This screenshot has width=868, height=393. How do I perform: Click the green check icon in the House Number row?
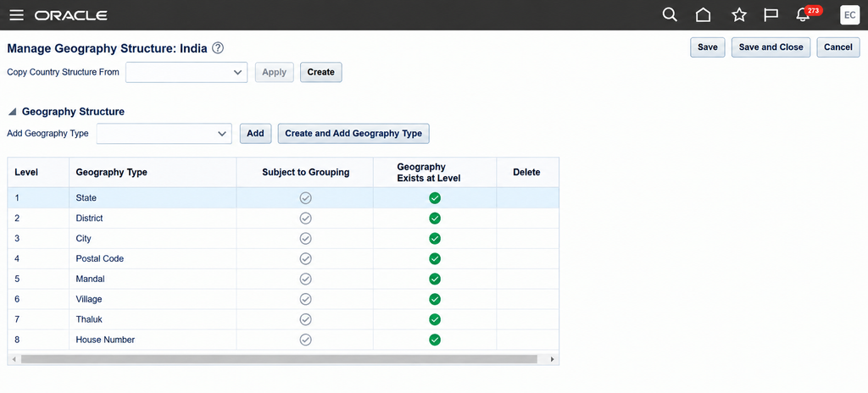tap(435, 340)
